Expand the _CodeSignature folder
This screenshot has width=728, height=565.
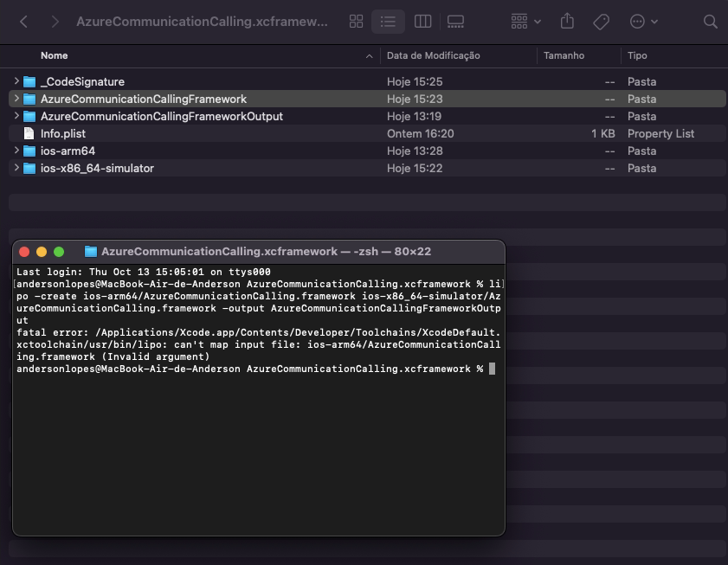[16, 81]
